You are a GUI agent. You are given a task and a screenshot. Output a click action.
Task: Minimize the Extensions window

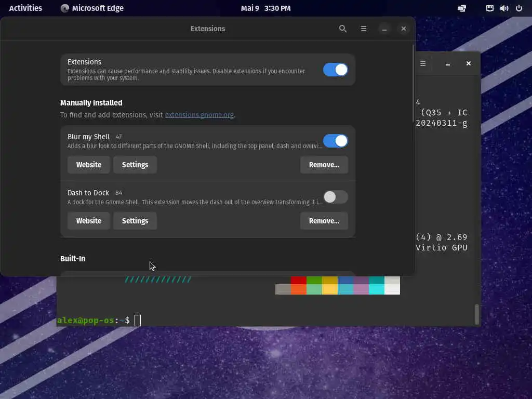coord(384,29)
